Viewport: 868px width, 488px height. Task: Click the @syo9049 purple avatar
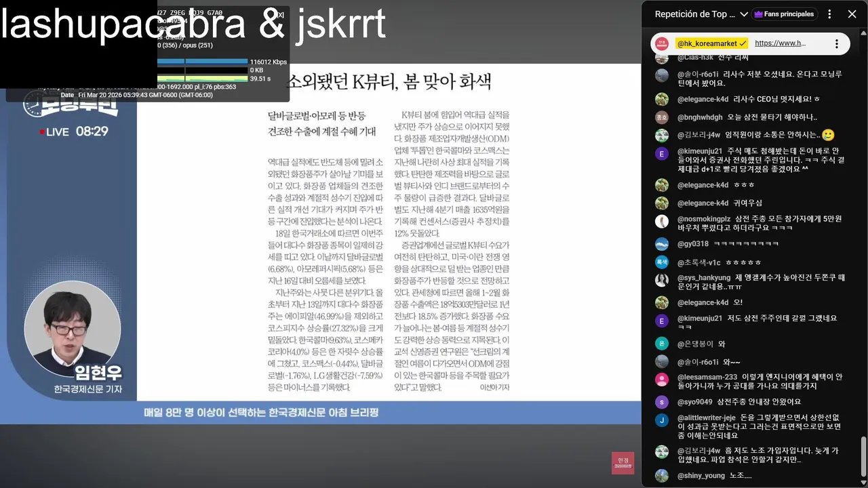pos(662,402)
